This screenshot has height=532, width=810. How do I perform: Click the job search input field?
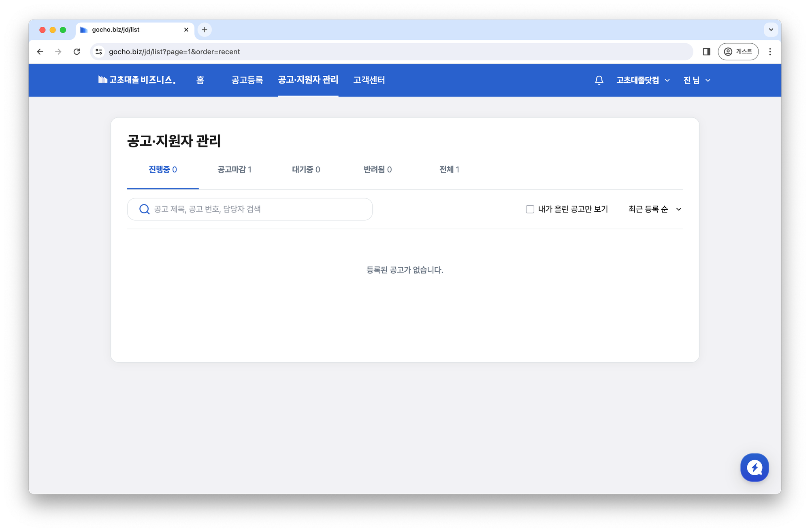coord(250,209)
